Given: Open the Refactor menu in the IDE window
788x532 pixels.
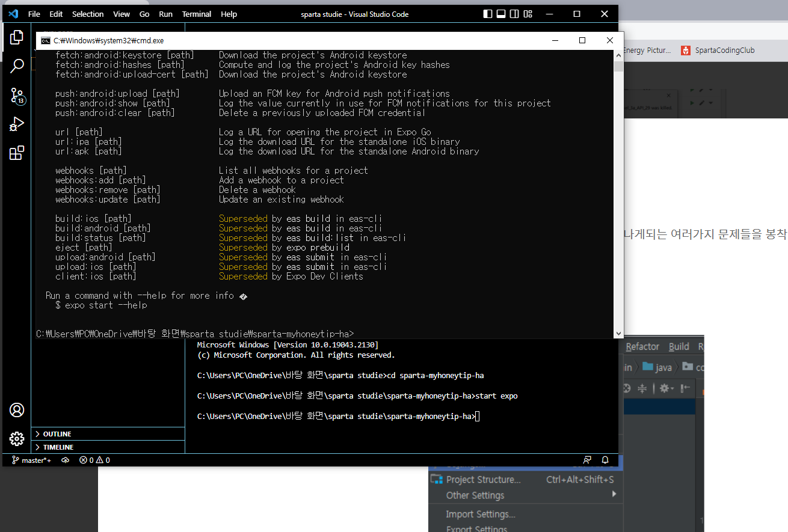Looking at the screenshot, I should pyautogui.click(x=642, y=347).
